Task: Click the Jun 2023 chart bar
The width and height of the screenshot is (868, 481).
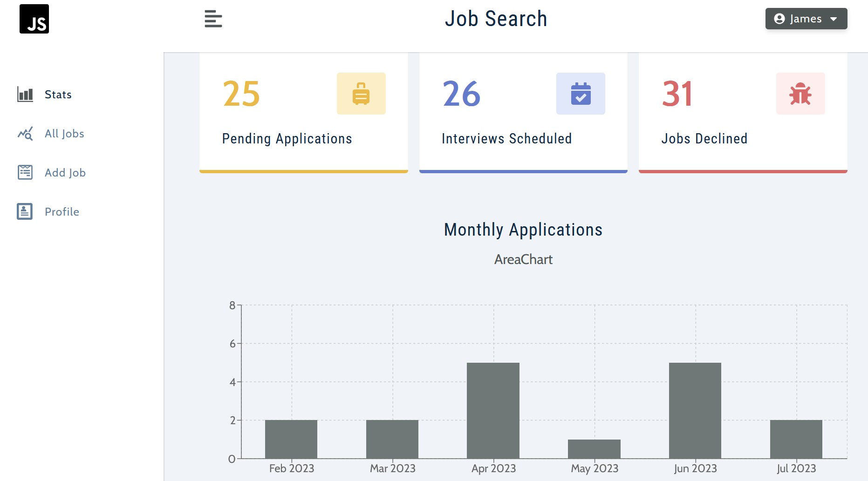Action: 695,410
